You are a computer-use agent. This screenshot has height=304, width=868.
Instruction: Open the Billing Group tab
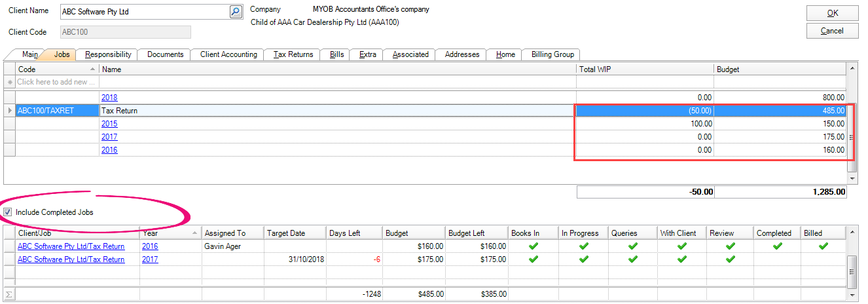coord(552,54)
